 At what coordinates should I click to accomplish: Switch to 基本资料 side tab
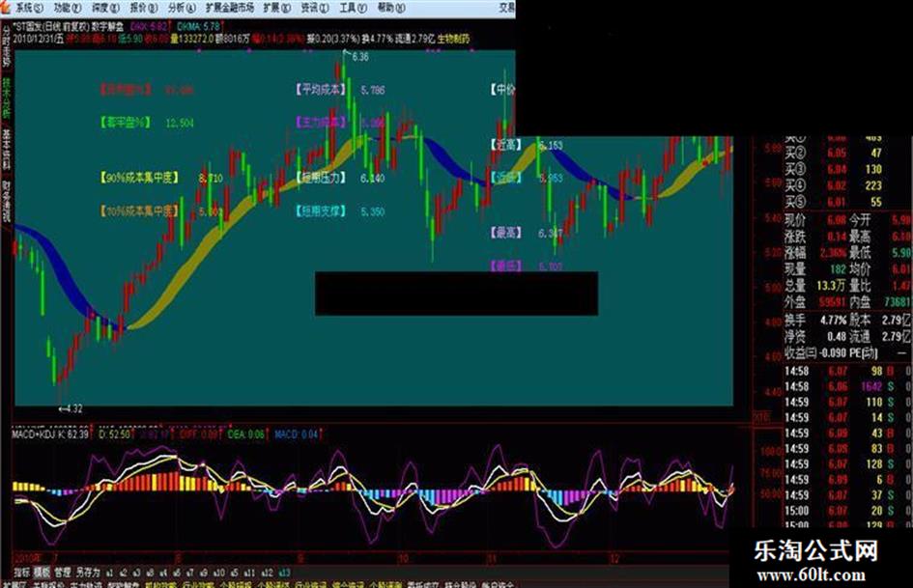(7, 149)
